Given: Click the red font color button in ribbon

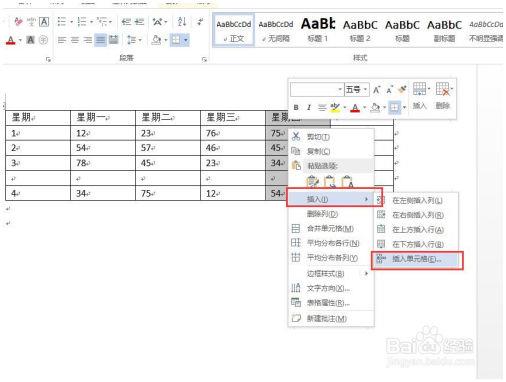Looking at the screenshot, I should (x=11, y=40).
